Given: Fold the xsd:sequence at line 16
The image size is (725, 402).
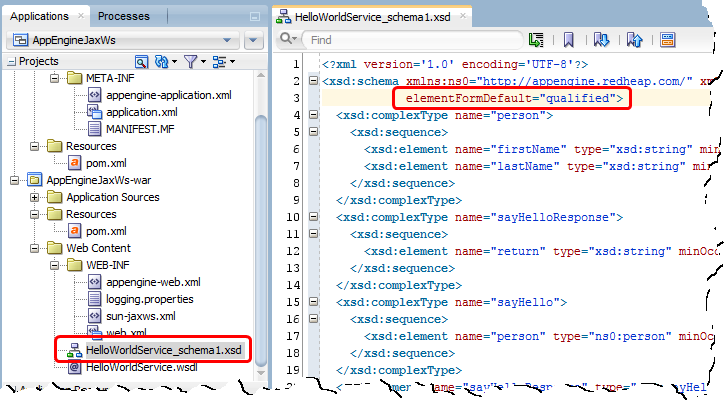Looking at the screenshot, I should [313, 319].
